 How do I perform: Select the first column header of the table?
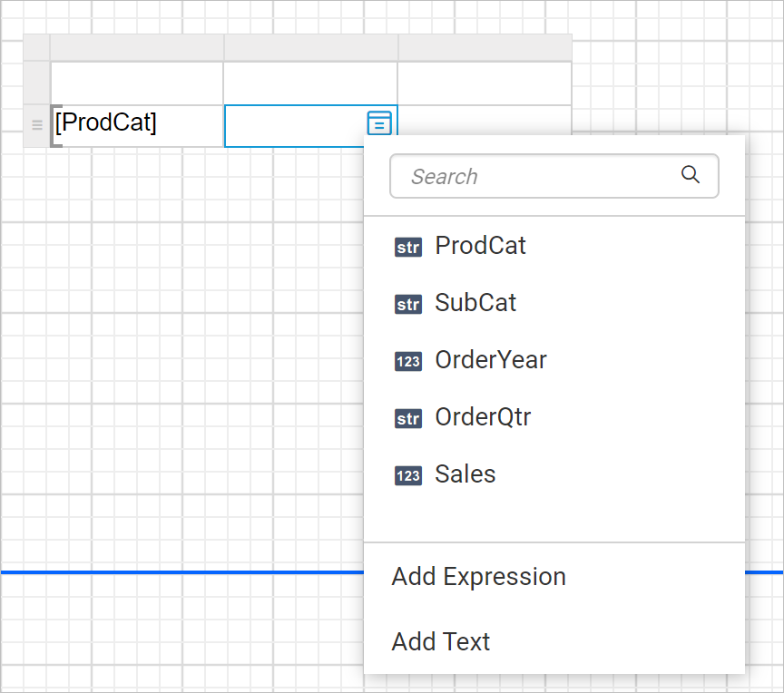click(x=136, y=47)
